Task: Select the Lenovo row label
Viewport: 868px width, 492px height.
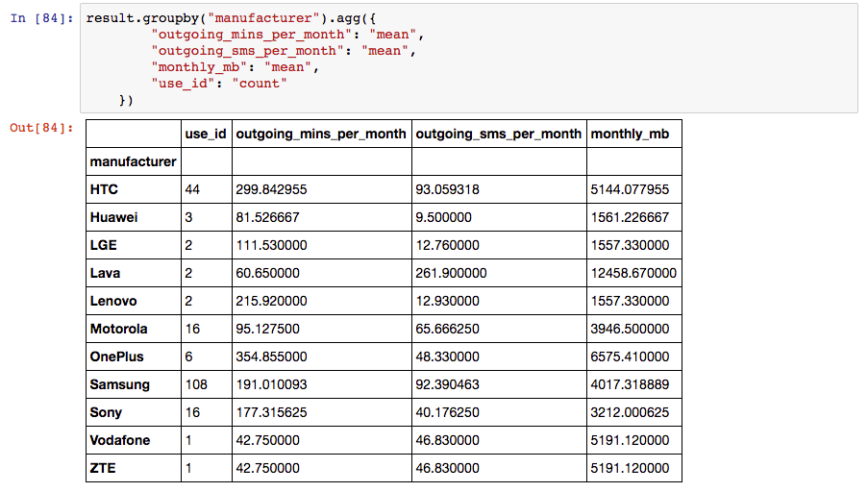Action: coord(113,301)
